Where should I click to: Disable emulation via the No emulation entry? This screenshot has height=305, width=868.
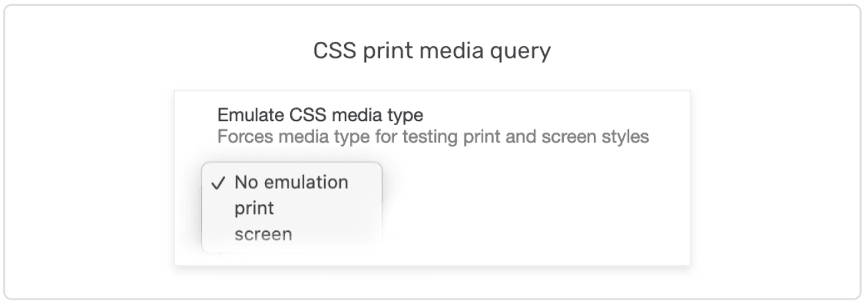click(x=291, y=182)
